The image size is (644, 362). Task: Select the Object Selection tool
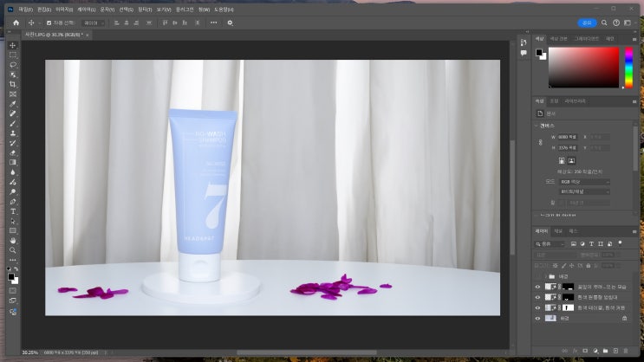coord(13,74)
